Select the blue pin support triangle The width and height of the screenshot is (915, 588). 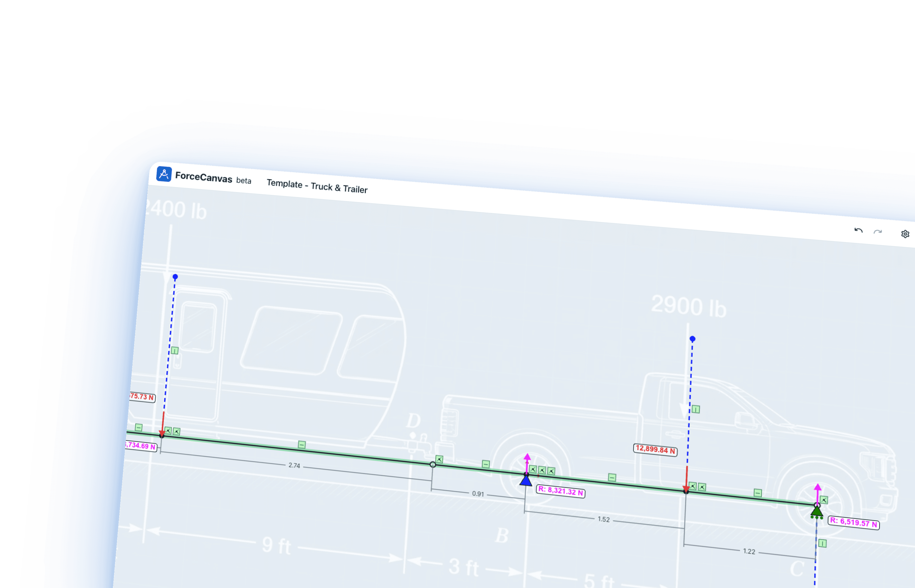526,480
